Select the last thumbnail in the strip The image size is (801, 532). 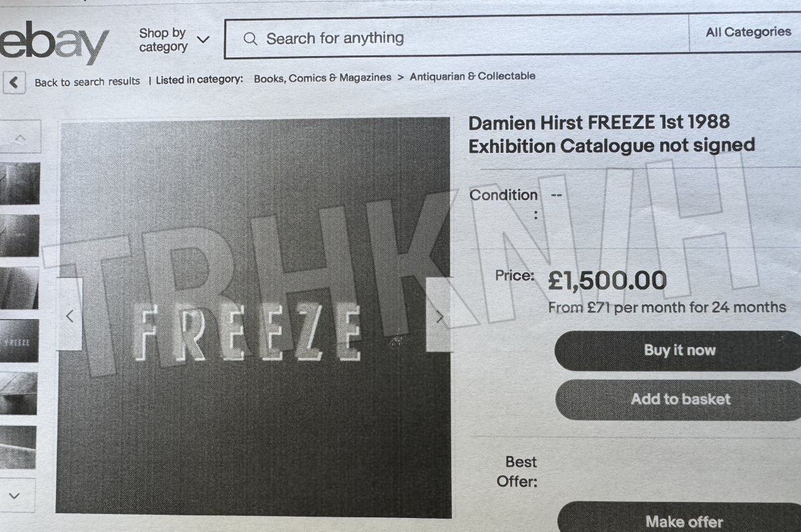(x=18, y=447)
